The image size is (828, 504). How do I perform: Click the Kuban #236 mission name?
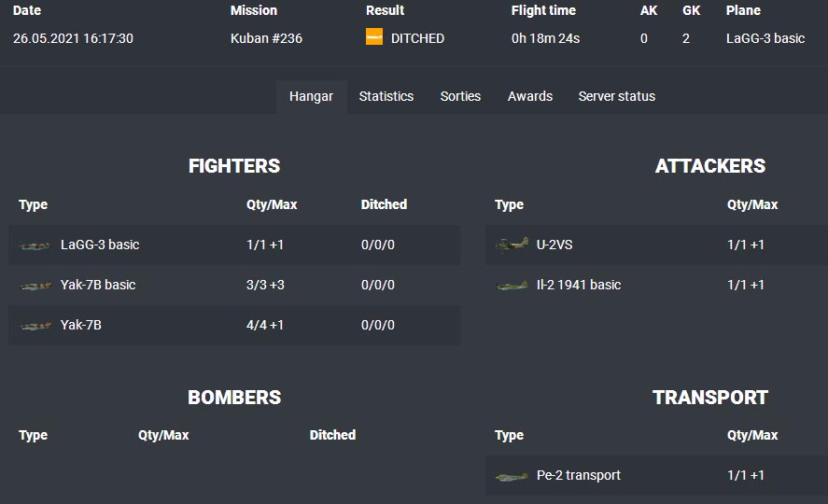point(266,38)
